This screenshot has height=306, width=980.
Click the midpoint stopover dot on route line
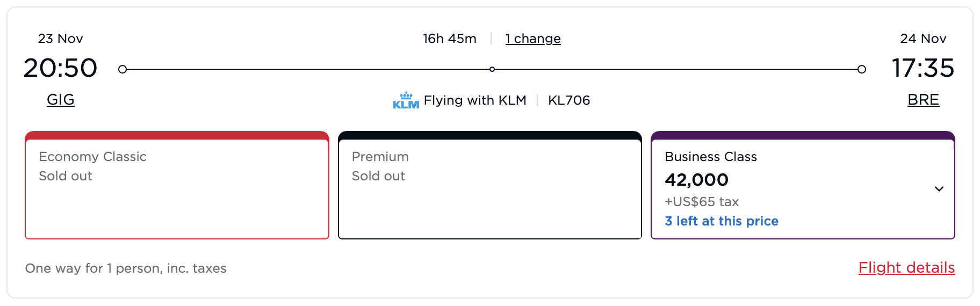(x=492, y=69)
